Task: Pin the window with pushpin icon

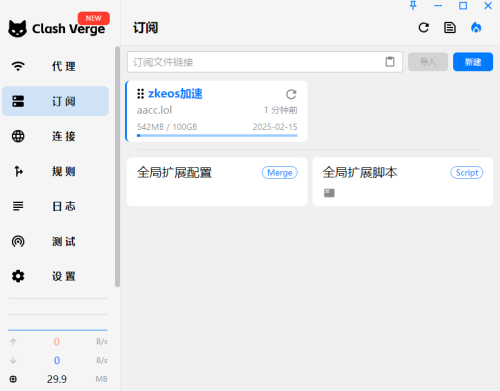Action: [x=413, y=6]
